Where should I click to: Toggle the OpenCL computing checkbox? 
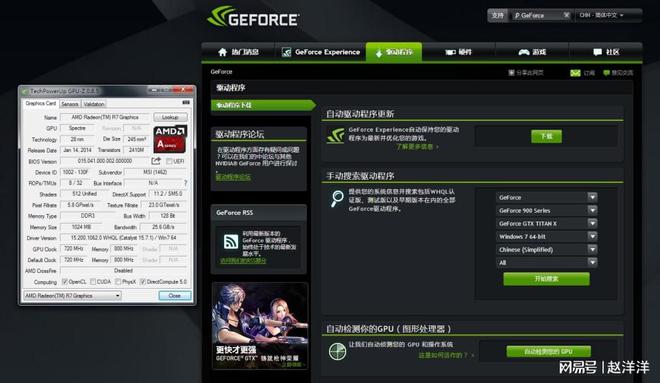tap(65, 282)
